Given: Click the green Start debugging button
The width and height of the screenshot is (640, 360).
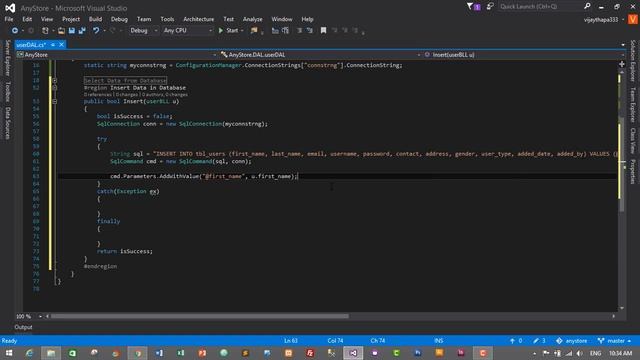Looking at the screenshot, I should 228,31.
